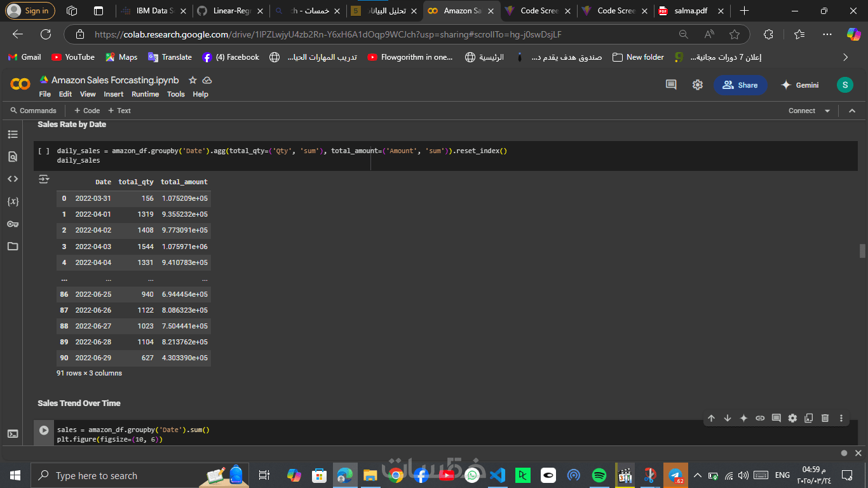
Task: Add this page to browser favorites
Action: click(x=735, y=34)
